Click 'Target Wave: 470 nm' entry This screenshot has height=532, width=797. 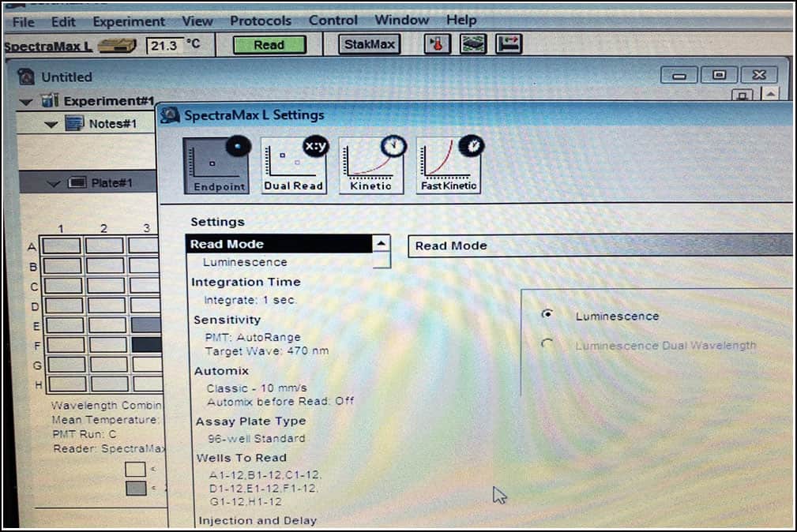point(267,350)
